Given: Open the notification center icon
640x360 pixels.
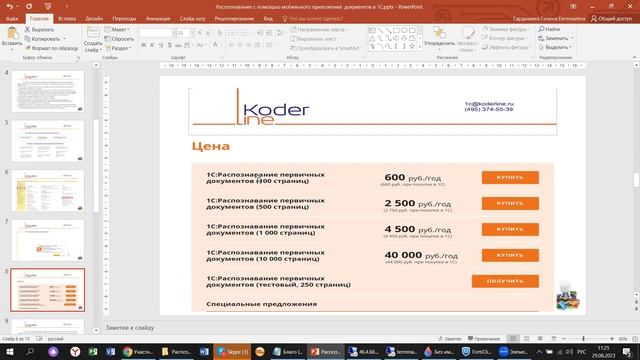Looking at the screenshot, I should click(x=627, y=351).
